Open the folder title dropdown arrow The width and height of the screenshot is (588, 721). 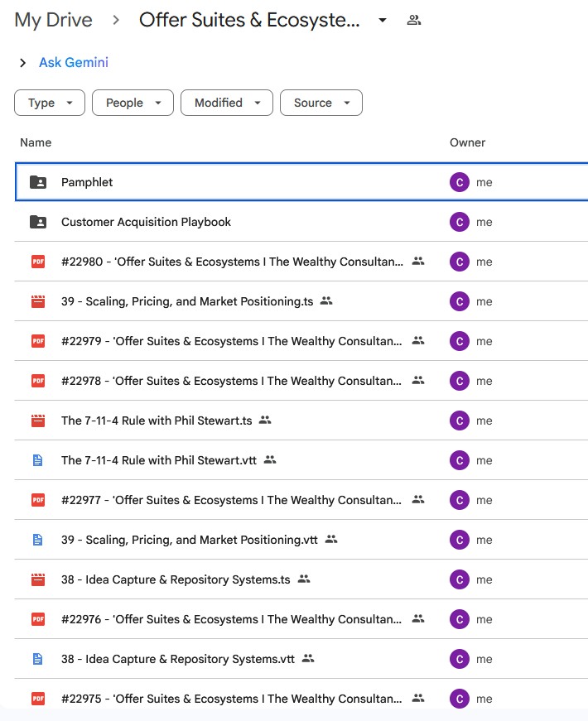coord(383,21)
